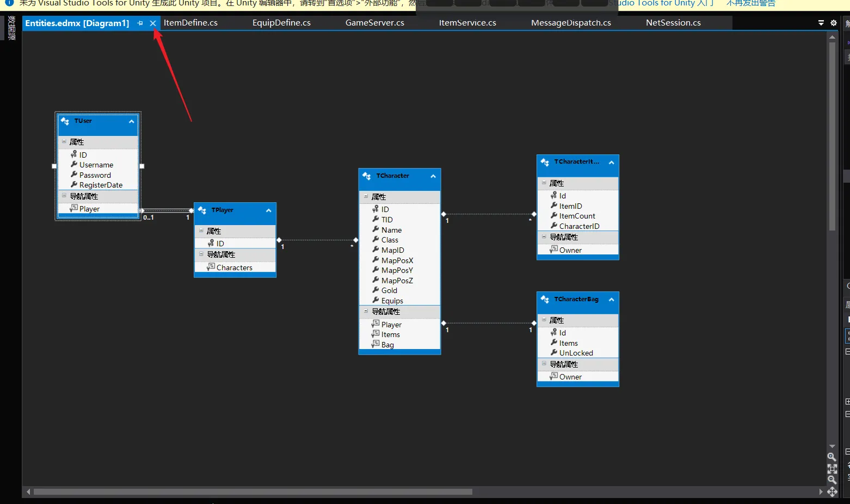Open the tab settings gear icon
Viewport: 850px width, 504px height.
pos(834,23)
